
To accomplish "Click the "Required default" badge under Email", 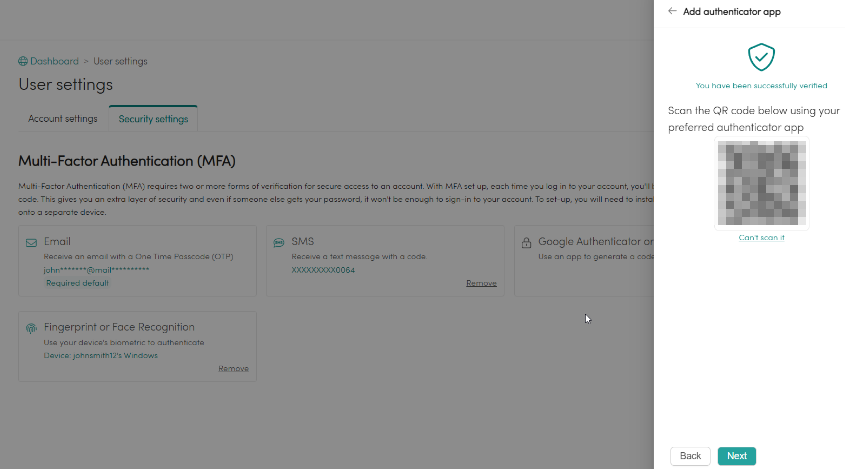I will pos(77,284).
